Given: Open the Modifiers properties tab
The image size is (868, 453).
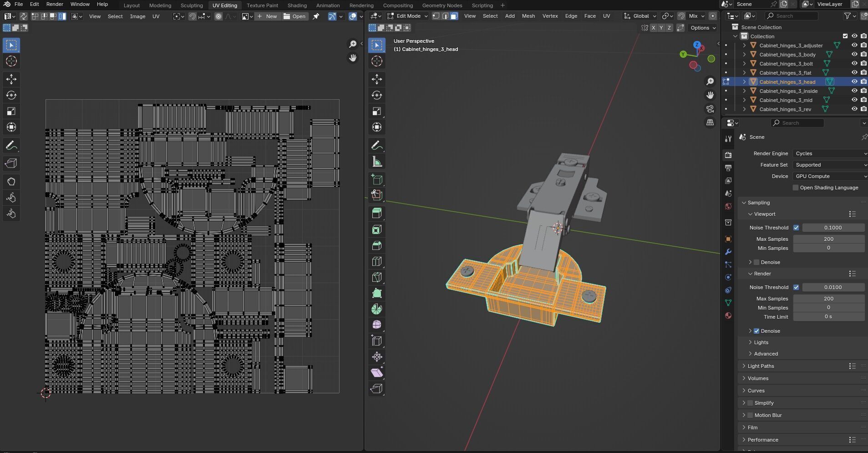Looking at the screenshot, I should [728, 252].
